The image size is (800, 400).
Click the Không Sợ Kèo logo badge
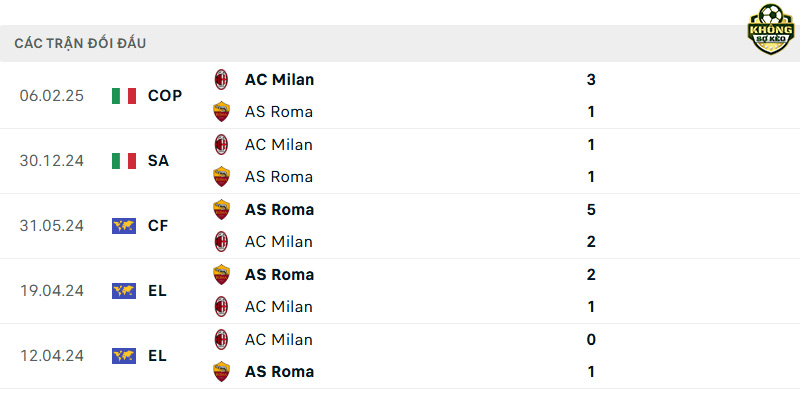pyautogui.click(x=770, y=29)
